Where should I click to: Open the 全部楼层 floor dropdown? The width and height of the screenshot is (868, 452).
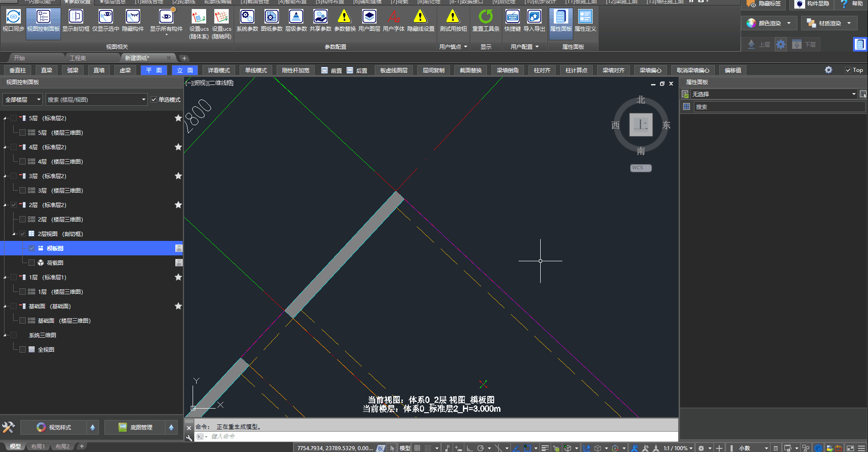pyautogui.click(x=23, y=99)
